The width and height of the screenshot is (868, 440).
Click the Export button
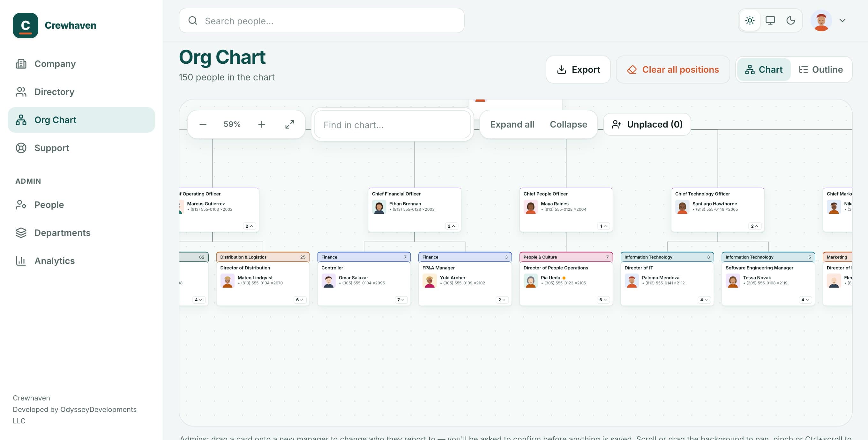coord(578,70)
